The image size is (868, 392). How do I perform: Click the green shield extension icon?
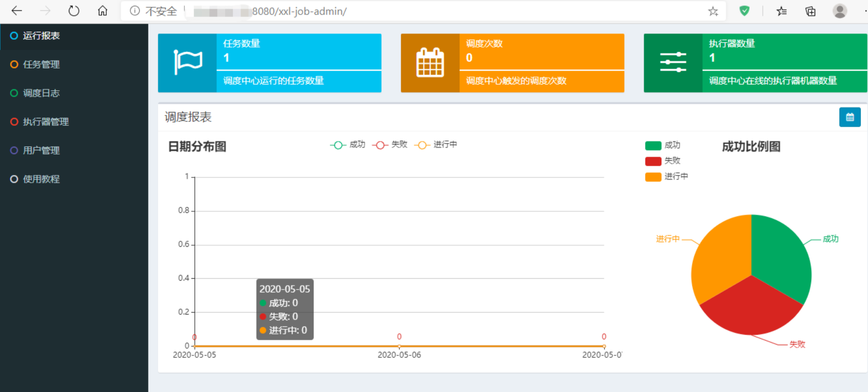coord(744,11)
